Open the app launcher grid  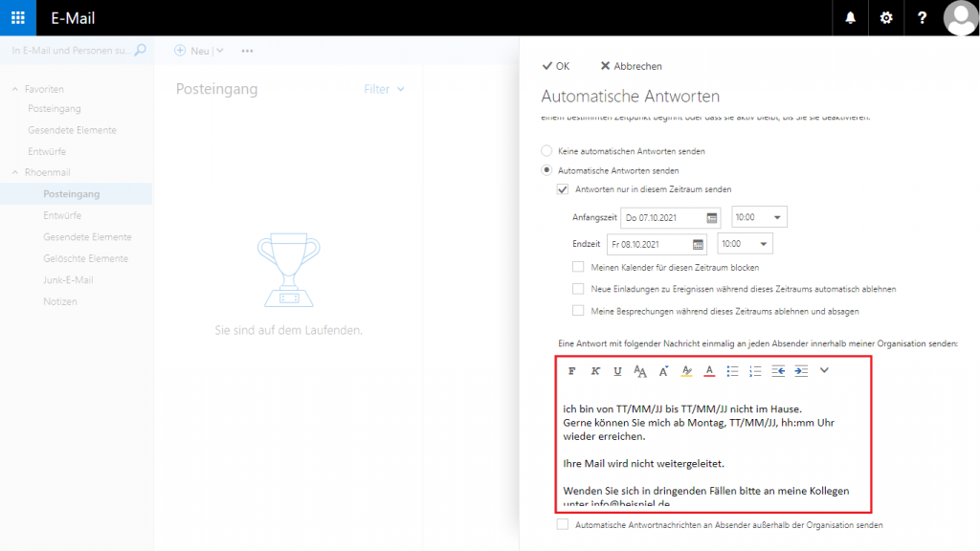click(x=18, y=17)
